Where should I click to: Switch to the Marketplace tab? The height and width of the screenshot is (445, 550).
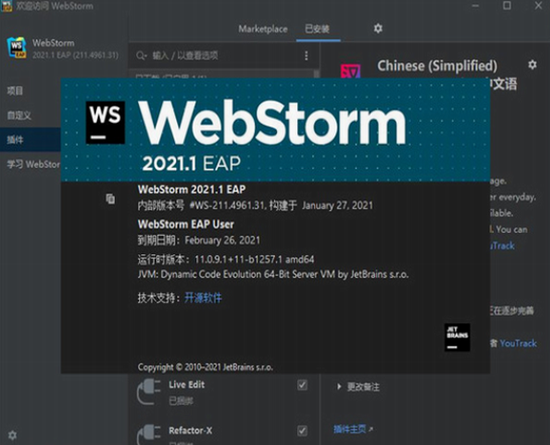pos(263,29)
